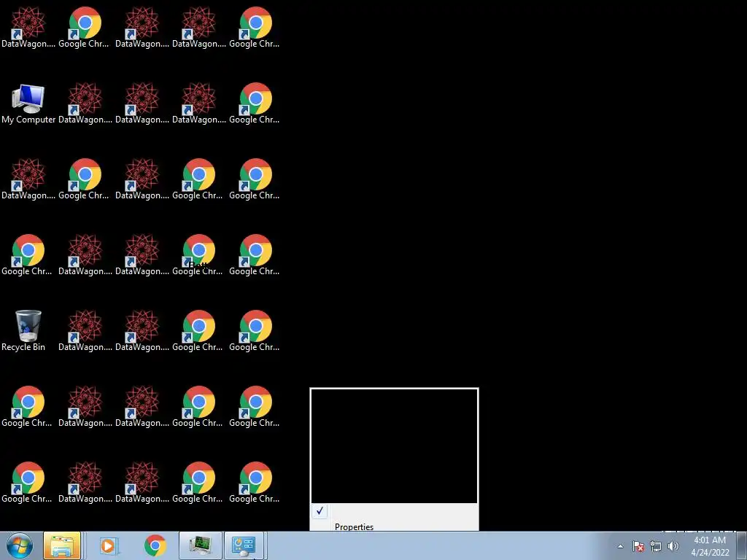This screenshot has height=560, width=747.
Task: Open the Windows Start menu orb
Action: [20, 545]
